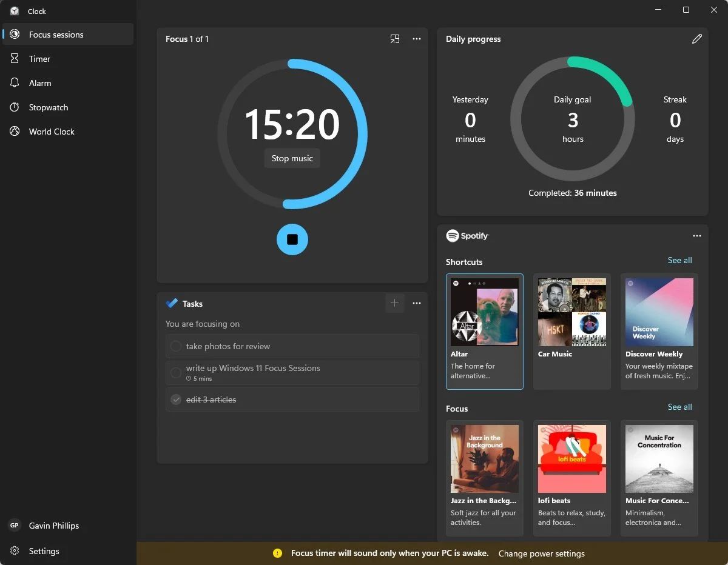Open the Tasks panel more options menu
The height and width of the screenshot is (565, 728).
coord(417,303)
